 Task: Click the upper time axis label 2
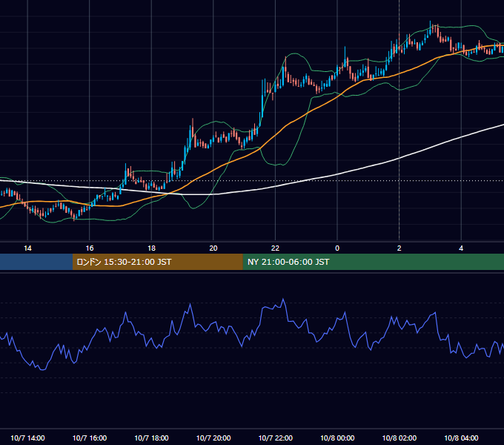click(399, 248)
